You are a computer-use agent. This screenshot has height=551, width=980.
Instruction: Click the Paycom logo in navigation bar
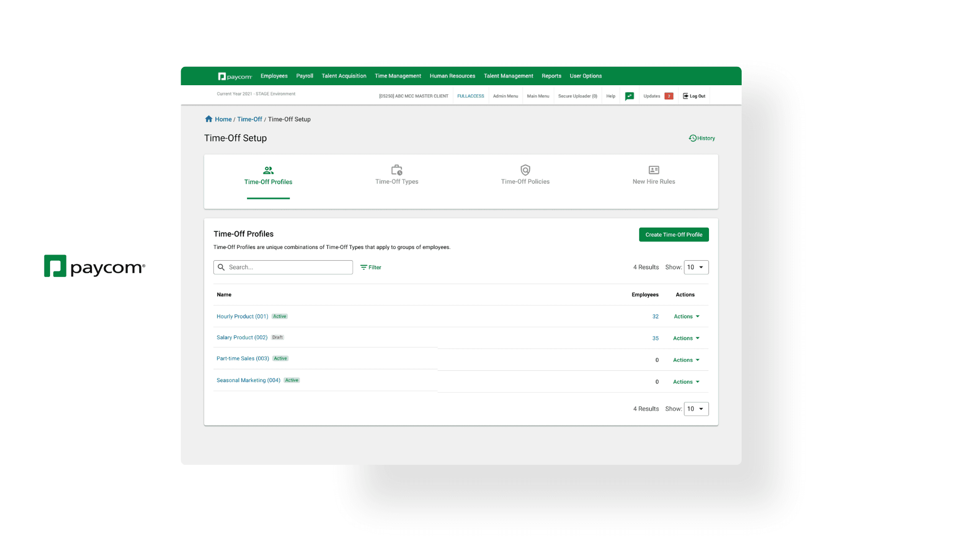pos(235,76)
